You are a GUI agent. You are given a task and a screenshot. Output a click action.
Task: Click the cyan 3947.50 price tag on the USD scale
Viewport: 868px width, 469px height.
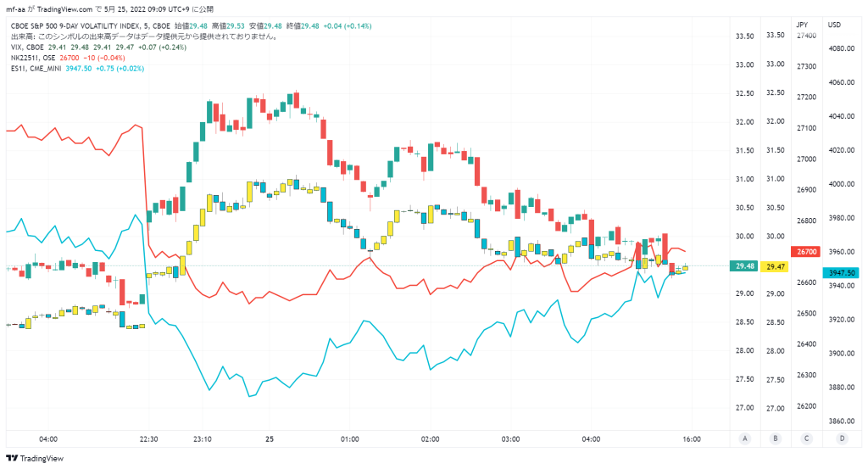[x=842, y=272]
